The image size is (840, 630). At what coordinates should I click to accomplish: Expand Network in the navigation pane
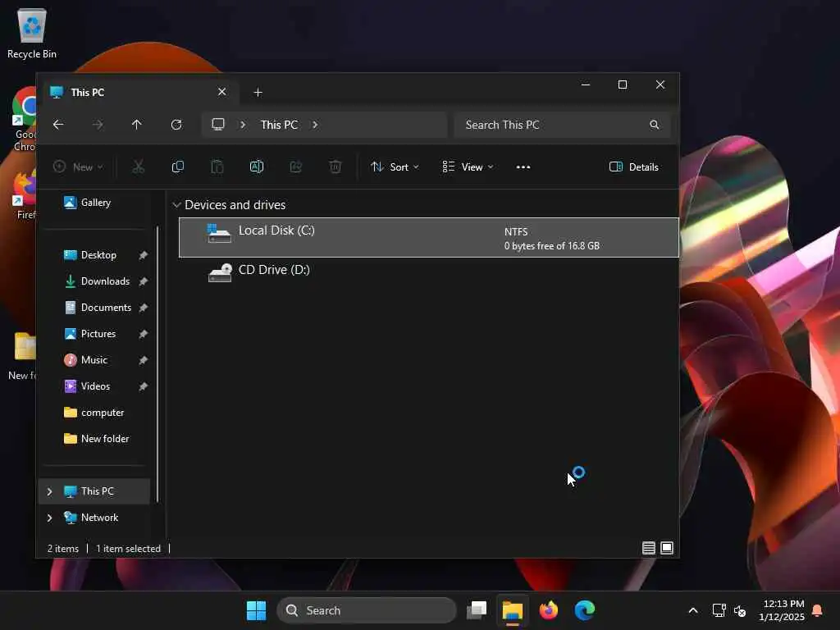[49, 518]
